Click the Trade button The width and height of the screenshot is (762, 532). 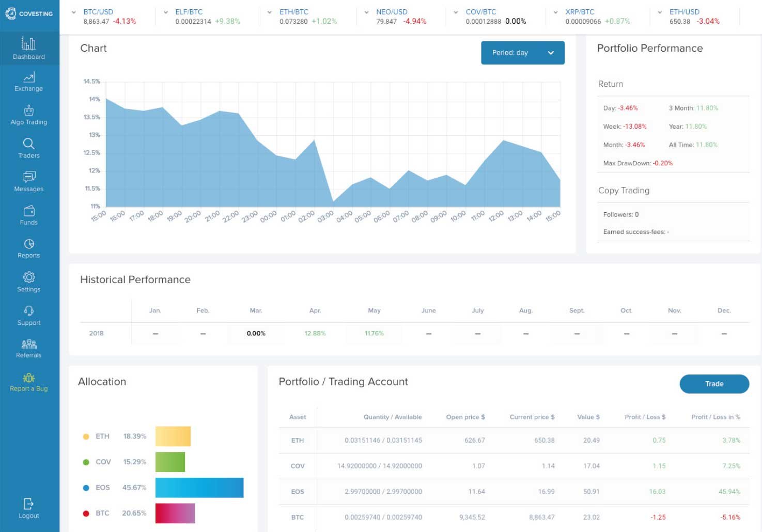pyautogui.click(x=714, y=384)
